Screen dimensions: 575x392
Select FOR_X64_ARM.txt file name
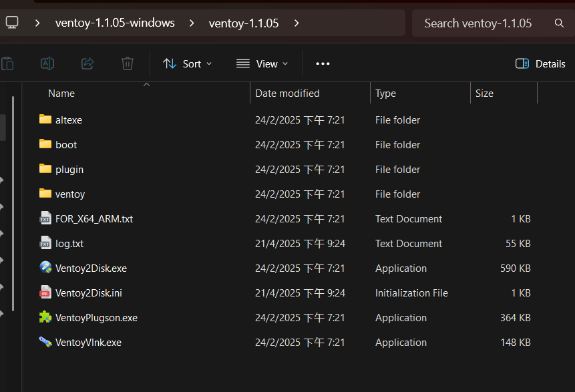(x=94, y=219)
